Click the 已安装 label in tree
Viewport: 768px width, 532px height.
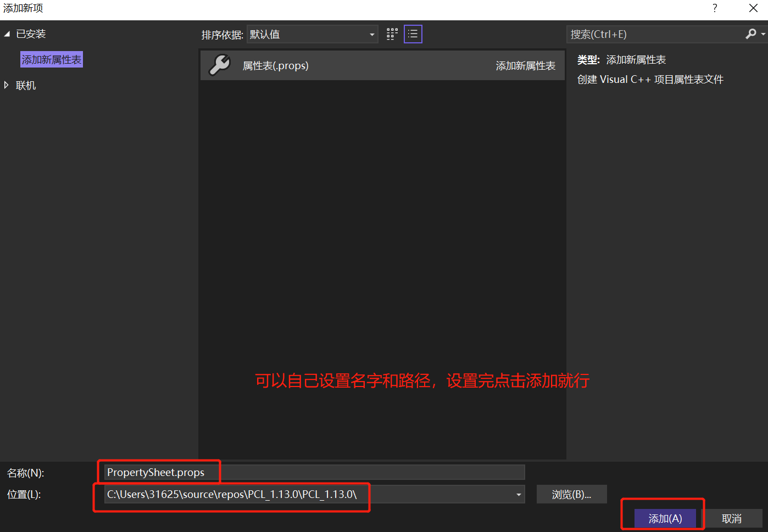[x=31, y=34]
